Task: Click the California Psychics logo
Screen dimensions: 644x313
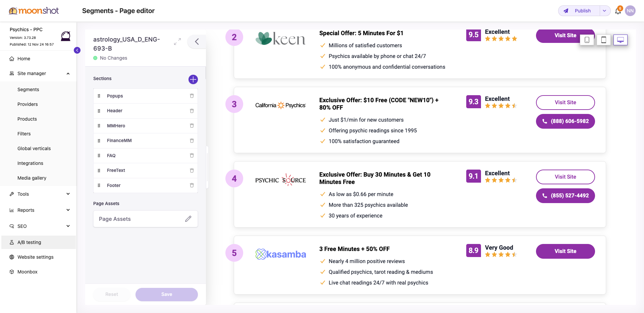Action: click(x=280, y=105)
